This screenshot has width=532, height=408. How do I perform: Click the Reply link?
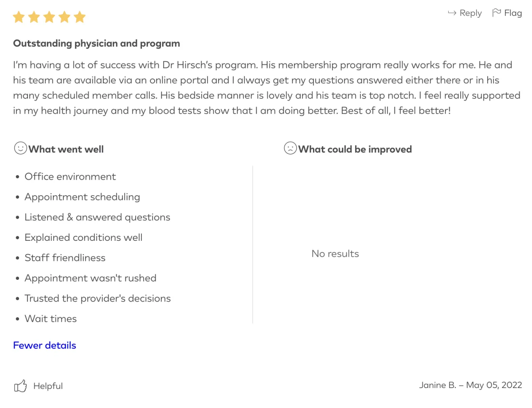click(x=470, y=13)
